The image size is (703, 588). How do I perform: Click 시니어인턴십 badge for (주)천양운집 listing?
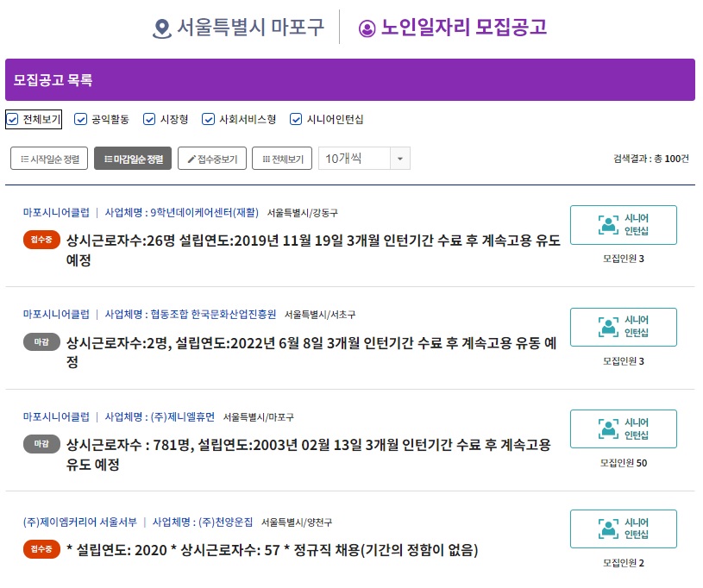pos(623,529)
